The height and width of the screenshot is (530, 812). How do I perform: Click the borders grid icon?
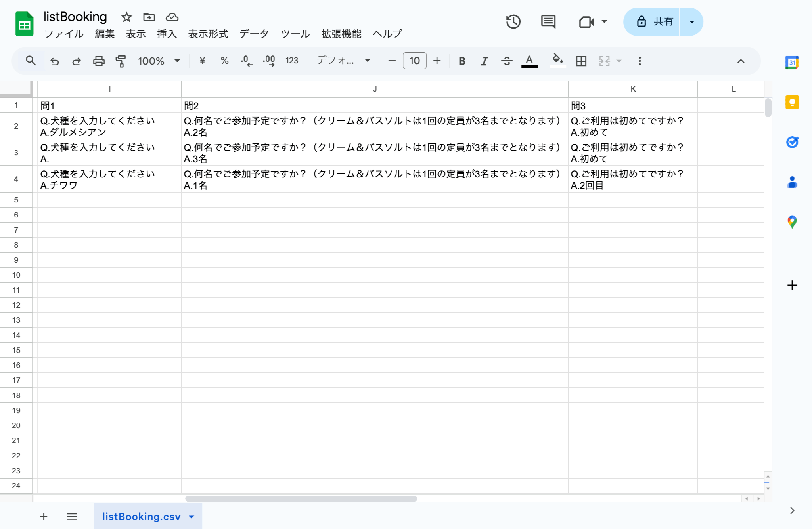point(581,61)
